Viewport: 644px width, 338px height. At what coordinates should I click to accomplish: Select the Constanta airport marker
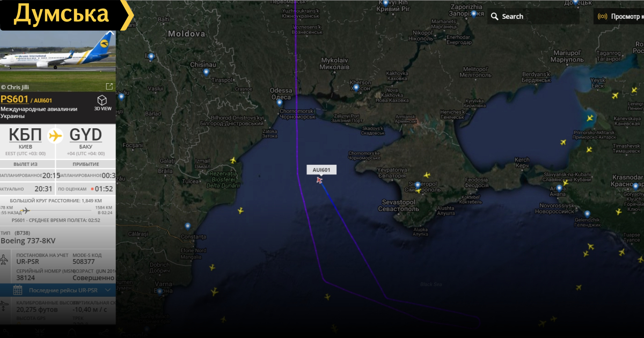point(187,226)
